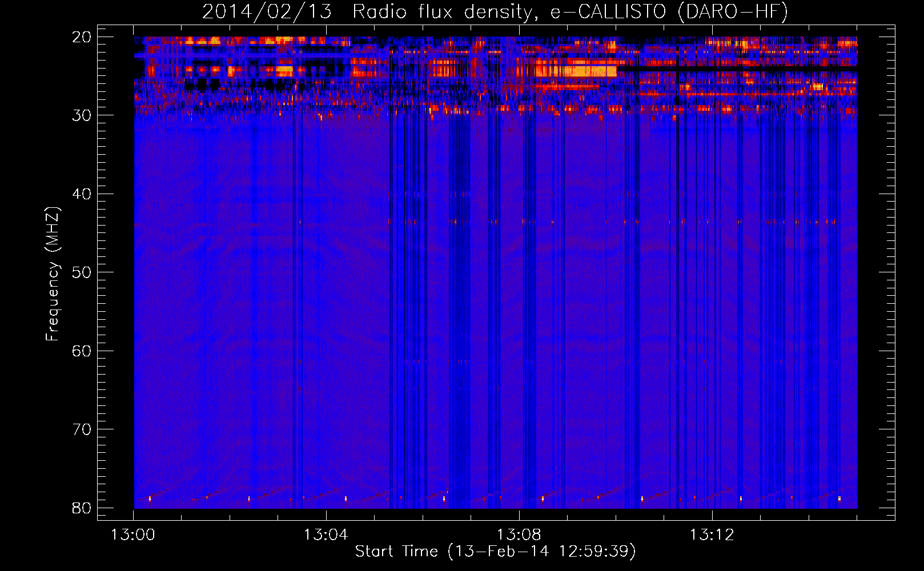924x571 pixels.
Task: Click the 50 MHz frequency tick label
Action: click(x=82, y=272)
